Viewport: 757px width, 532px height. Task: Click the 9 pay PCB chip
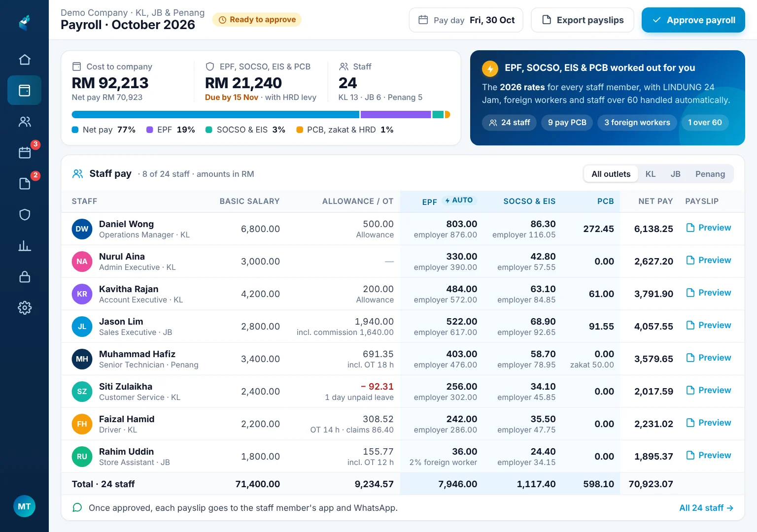tap(567, 123)
